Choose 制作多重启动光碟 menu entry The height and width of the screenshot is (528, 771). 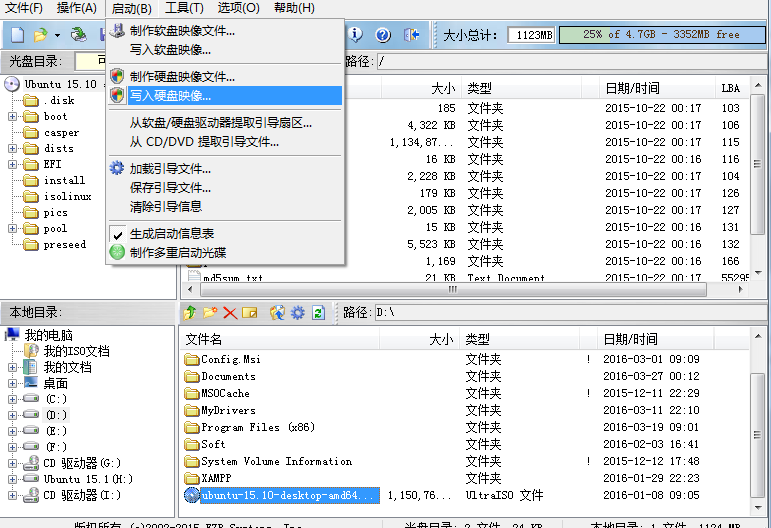coord(225,253)
